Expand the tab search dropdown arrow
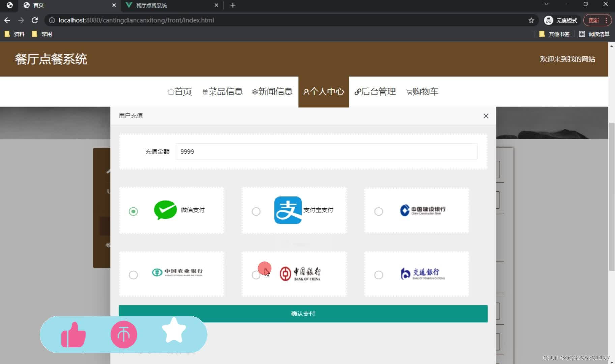 click(546, 4)
